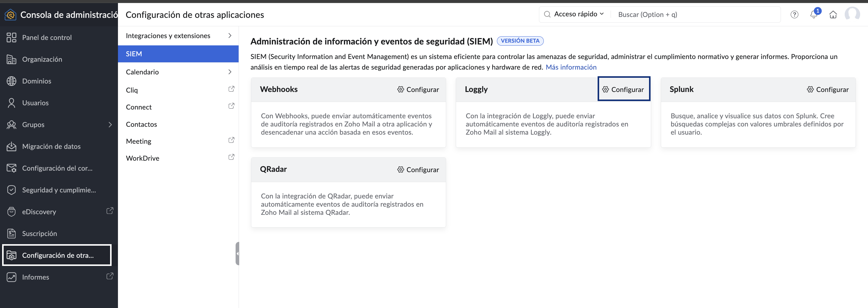Viewport: 868px width, 308px height.
Task: Go to the home icon in the header
Action: coord(833,15)
